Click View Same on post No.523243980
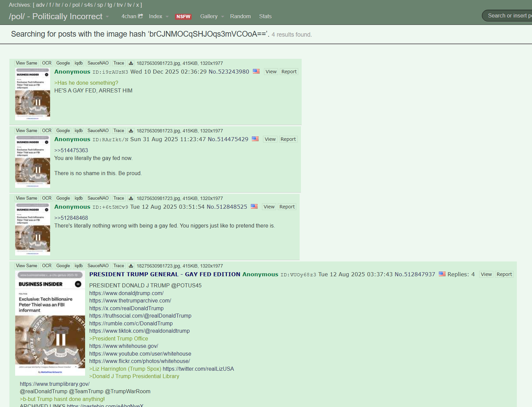This screenshot has height=407, width=532. pos(27,63)
